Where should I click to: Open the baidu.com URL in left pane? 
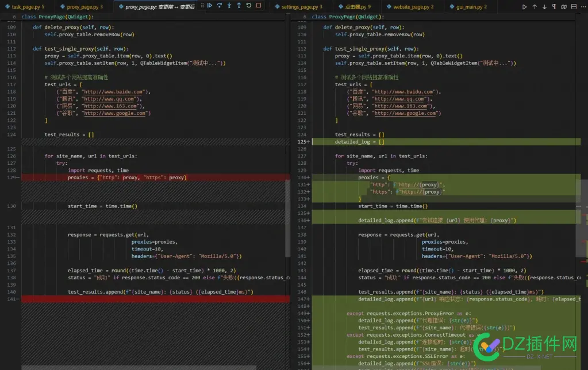coord(114,92)
